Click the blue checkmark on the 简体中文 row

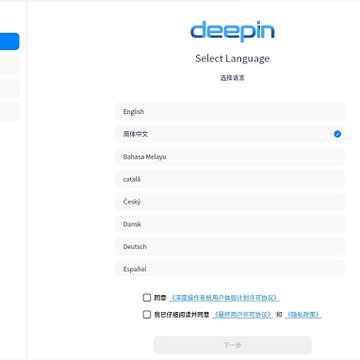point(337,134)
